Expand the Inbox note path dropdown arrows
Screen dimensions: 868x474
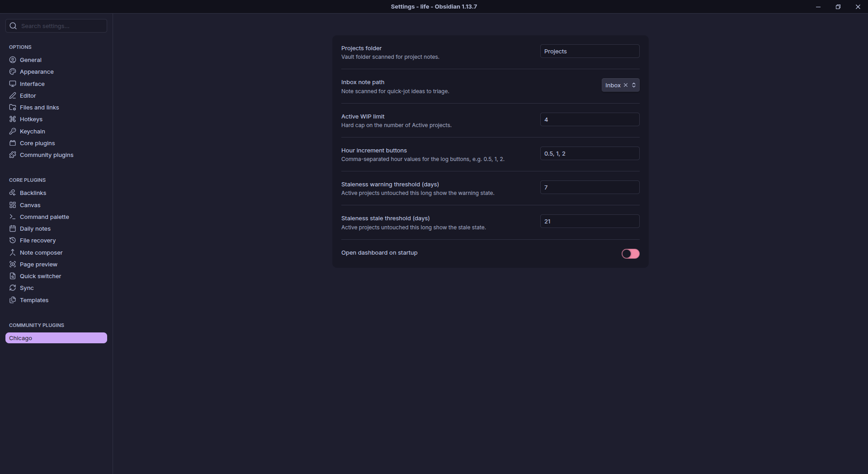[x=634, y=85]
